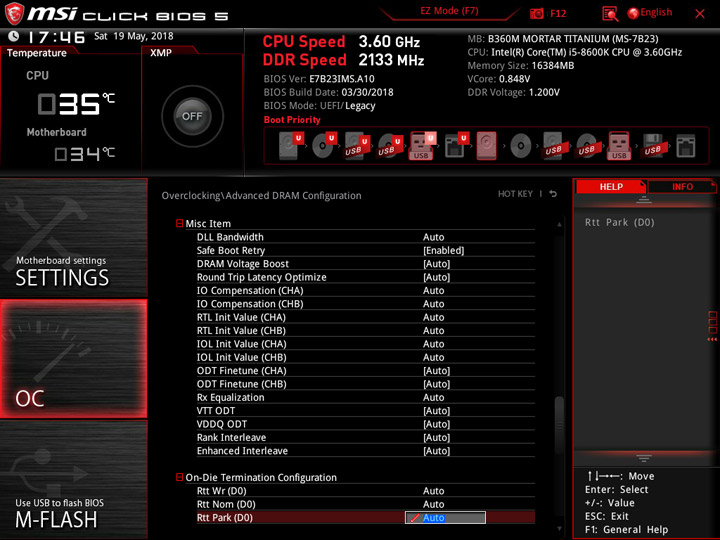This screenshot has width=720, height=540.
Task: Open the OC overclocking menu
Action: pyautogui.click(x=73, y=359)
